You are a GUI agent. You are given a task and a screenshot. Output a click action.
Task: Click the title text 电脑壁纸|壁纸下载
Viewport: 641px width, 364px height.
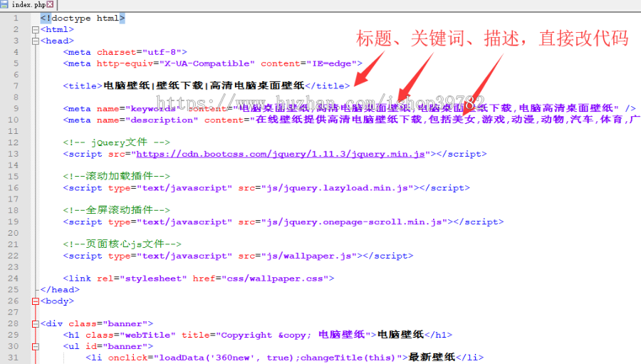(153, 85)
